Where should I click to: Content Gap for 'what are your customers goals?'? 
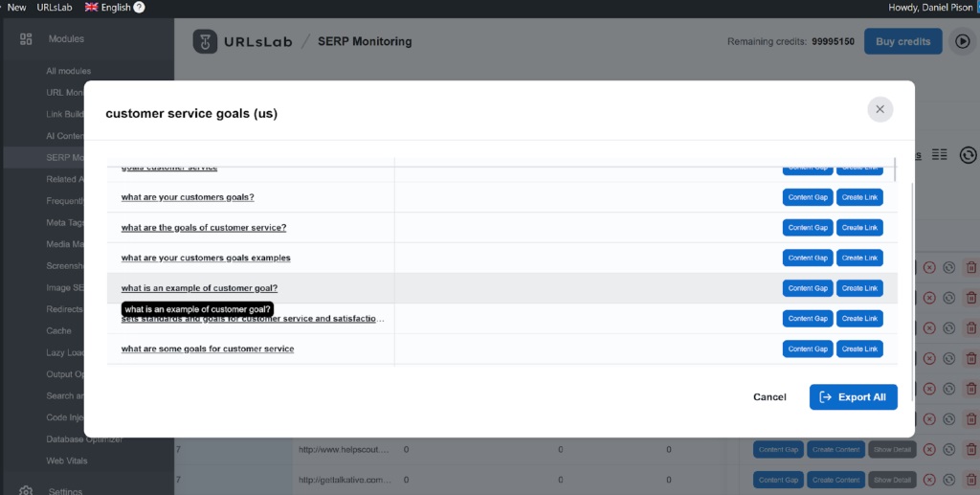[808, 197]
